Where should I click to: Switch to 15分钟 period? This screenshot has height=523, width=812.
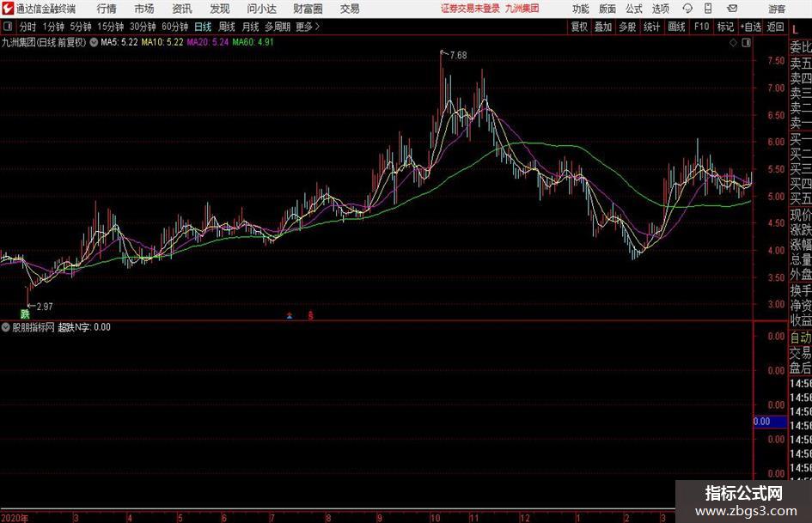(x=111, y=27)
